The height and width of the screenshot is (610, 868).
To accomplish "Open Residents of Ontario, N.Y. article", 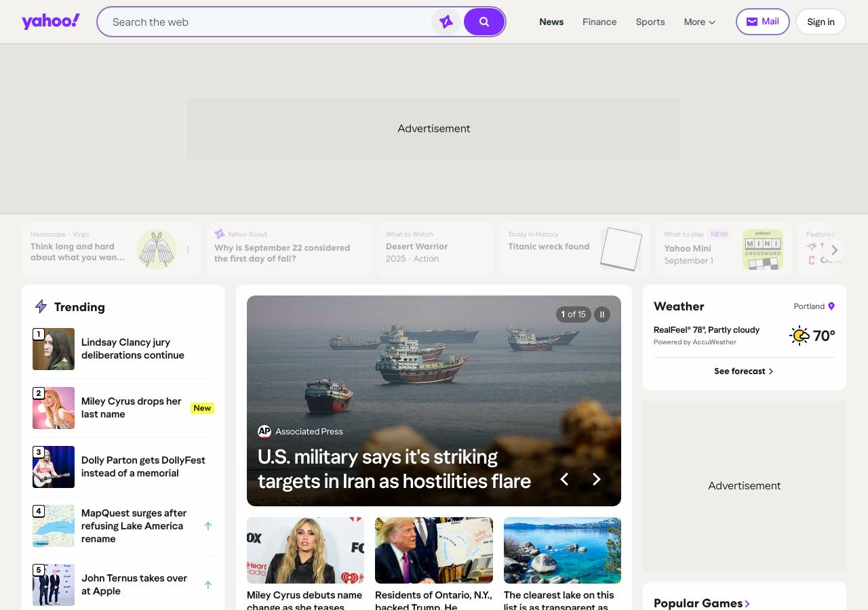I will 433,601.
